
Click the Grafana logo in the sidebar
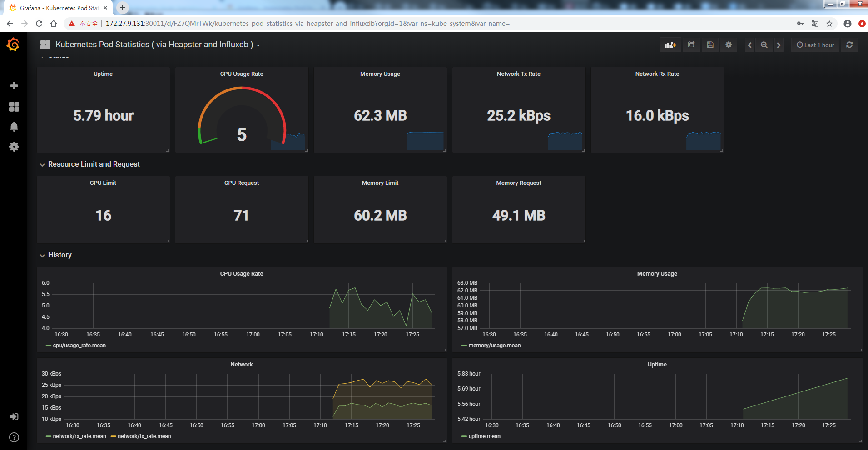pyautogui.click(x=13, y=45)
